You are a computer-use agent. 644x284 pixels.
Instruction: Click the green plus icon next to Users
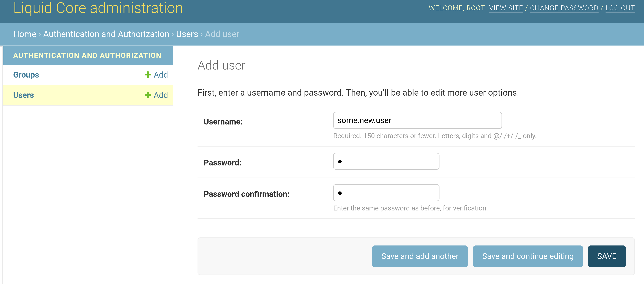(x=148, y=95)
